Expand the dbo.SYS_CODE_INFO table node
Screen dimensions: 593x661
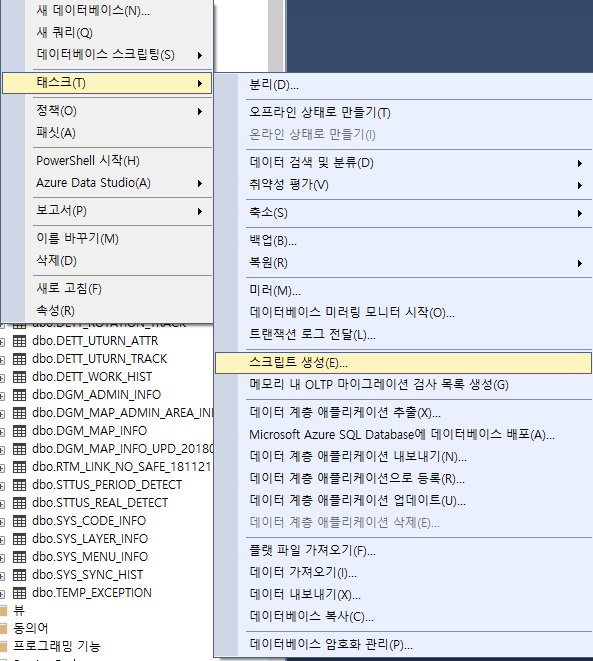2,522
